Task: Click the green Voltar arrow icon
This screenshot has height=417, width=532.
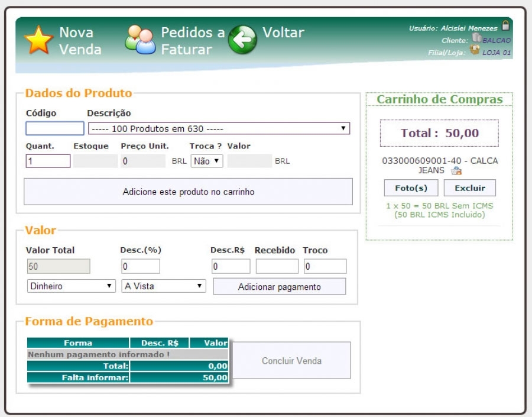Action: click(x=242, y=40)
